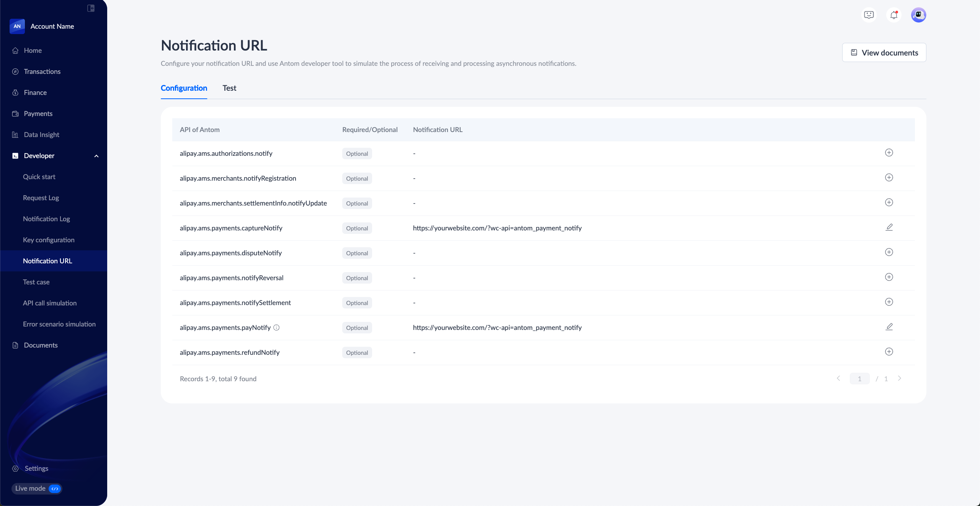Open the feedback chat icon

click(869, 15)
